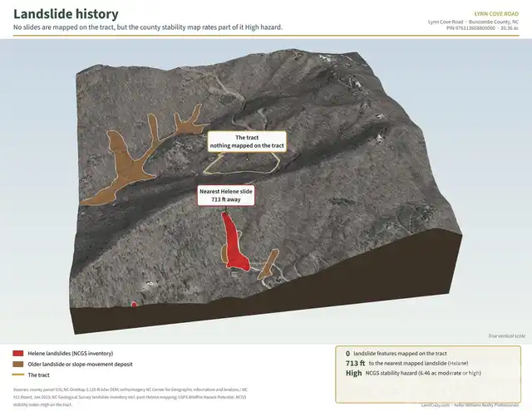Click 'The tract nothing mapped' callout label
Viewport: 532px width, 411px height.
(x=247, y=142)
